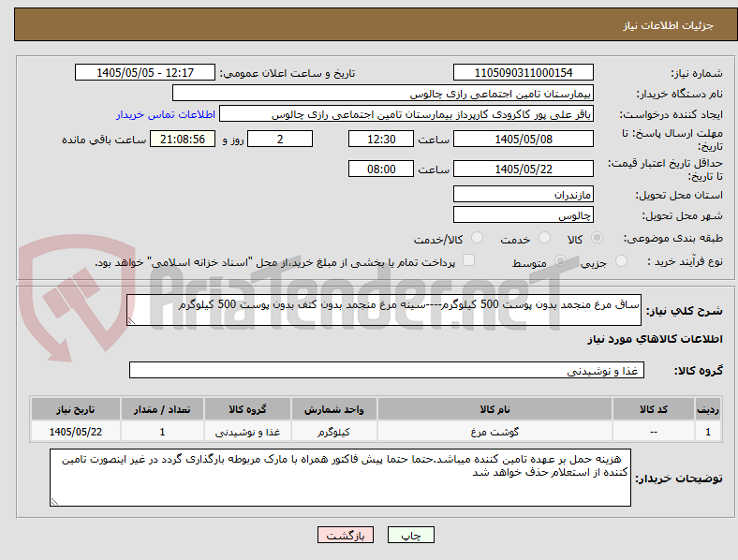Click the validity time field 08:00

pyautogui.click(x=381, y=169)
